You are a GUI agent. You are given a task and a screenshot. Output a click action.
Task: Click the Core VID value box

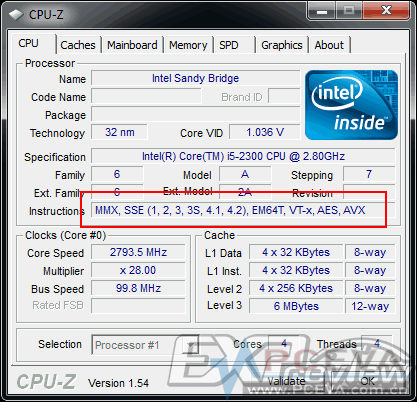click(x=265, y=132)
